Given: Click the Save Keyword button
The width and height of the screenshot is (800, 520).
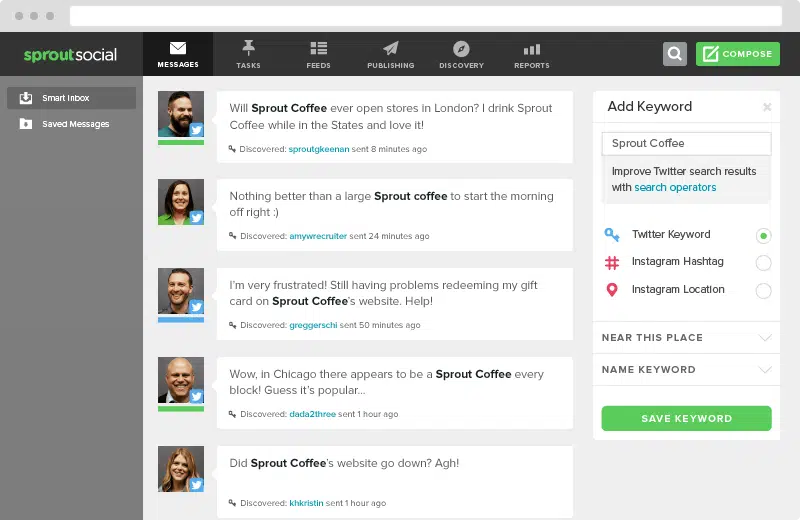Looking at the screenshot, I should [686, 418].
